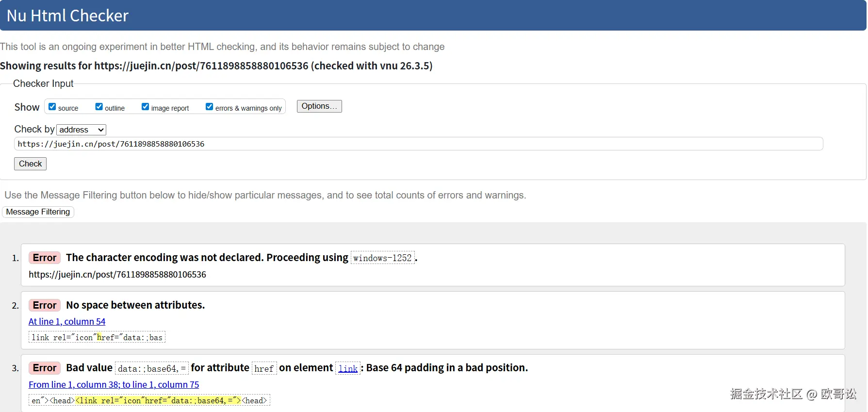Click the source snippet under error 2
Image resolution: width=868 pixels, height=412 pixels.
[x=97, y=337]
